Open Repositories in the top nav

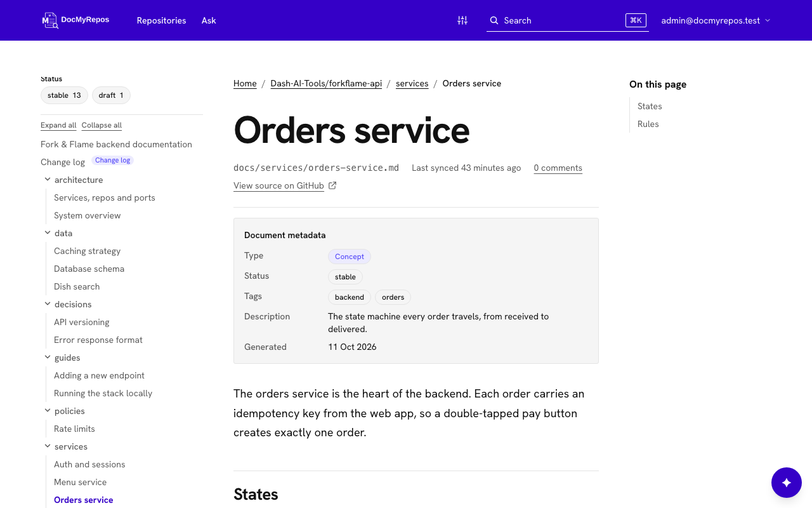162,20
